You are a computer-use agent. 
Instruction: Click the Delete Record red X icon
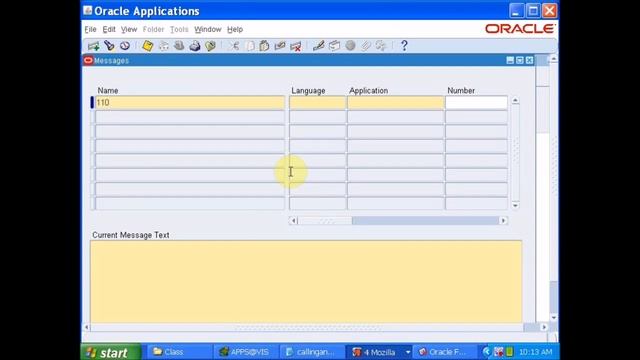[296, 46]
